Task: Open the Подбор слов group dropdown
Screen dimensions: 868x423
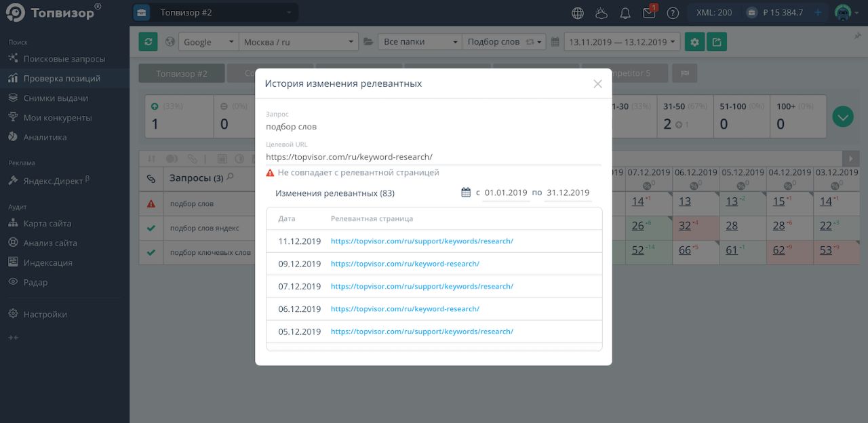Action: (504, 42)
